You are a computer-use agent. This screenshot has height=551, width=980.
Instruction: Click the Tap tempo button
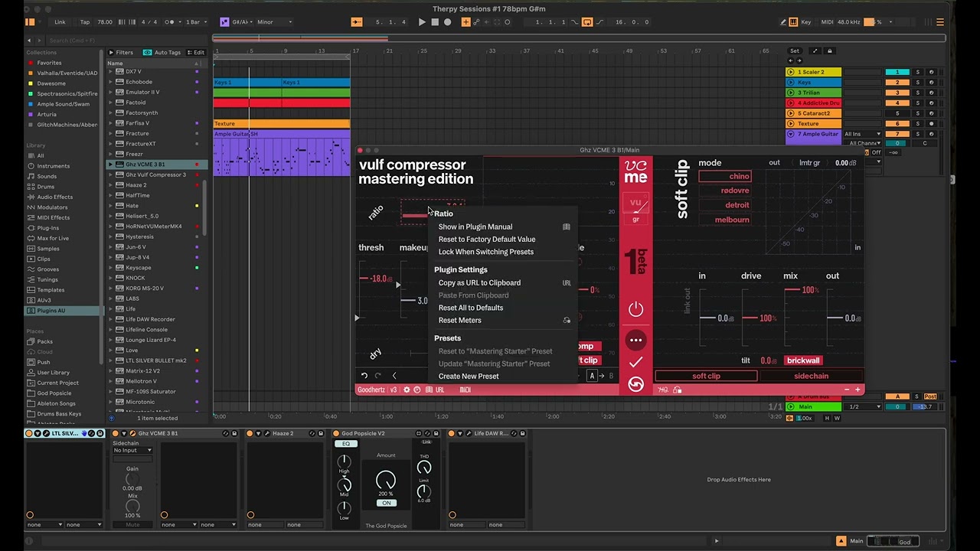tap(85, 22)
